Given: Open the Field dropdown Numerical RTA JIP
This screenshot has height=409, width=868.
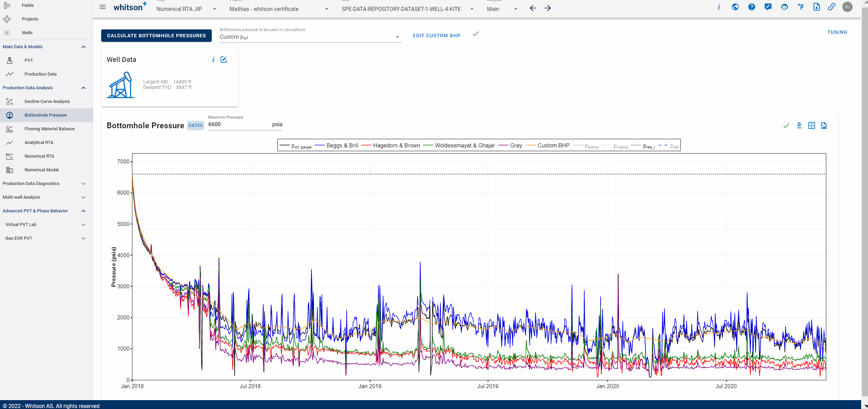Looking at the screenshot, I should tap(186, 9).
